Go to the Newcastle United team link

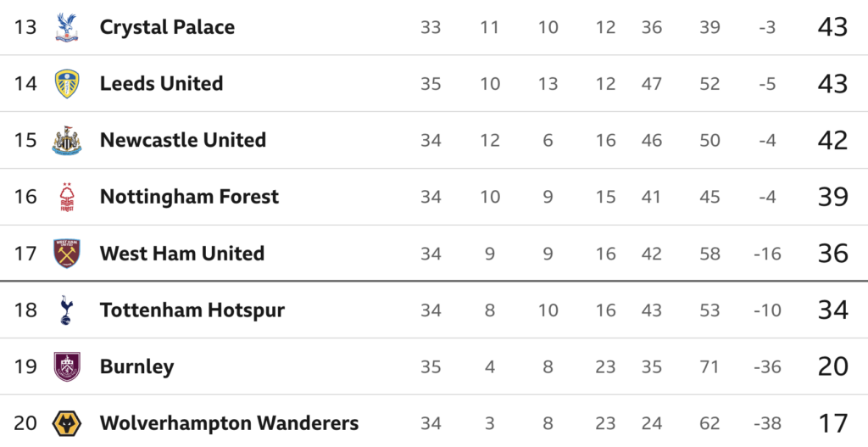183,140
